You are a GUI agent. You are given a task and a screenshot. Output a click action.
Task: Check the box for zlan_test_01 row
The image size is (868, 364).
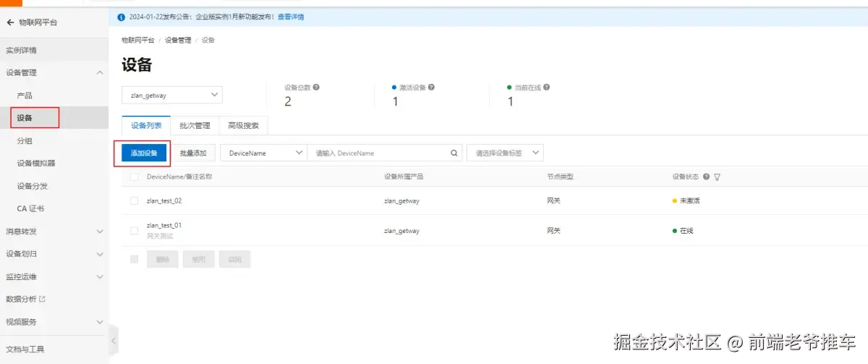pos(134,230)
